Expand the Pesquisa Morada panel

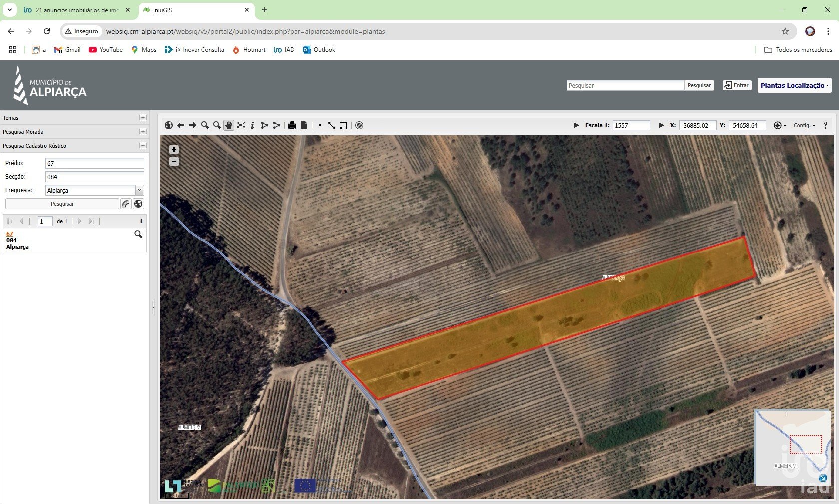143,132
